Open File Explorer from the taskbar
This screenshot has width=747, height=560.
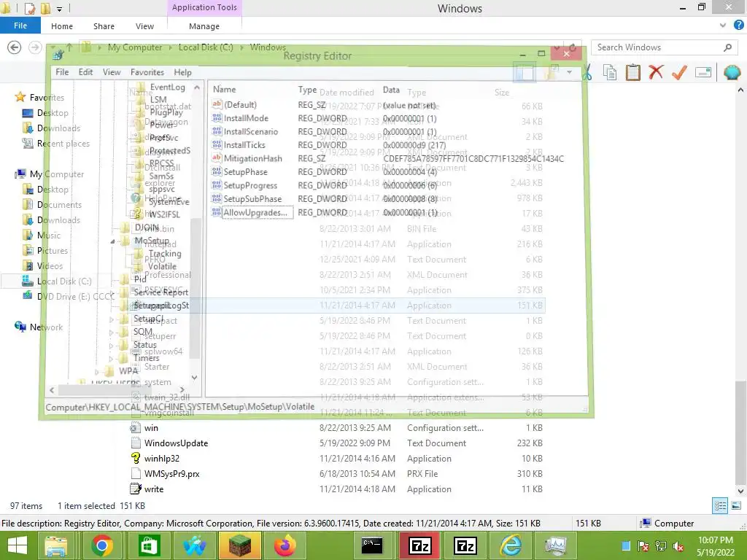pos(56,545)
